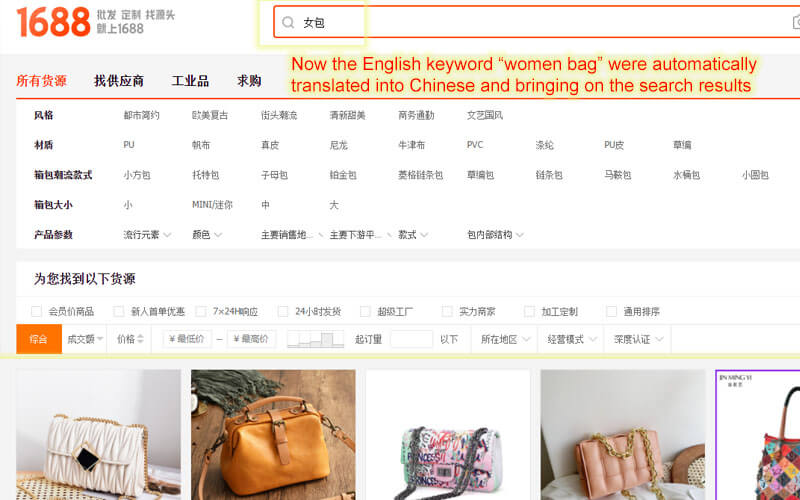Screen dimensions: 800x500
Task: Select the 工业品 tab
Action: 190,81
